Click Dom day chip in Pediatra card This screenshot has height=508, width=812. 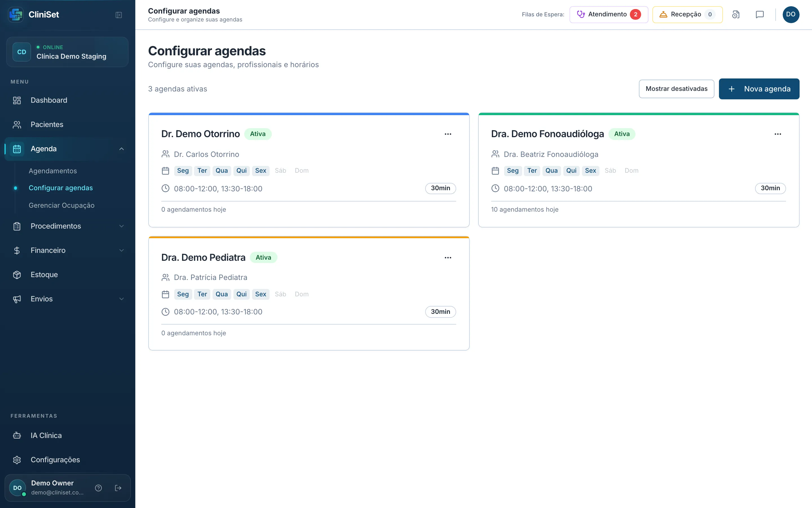tap(302, 294)
